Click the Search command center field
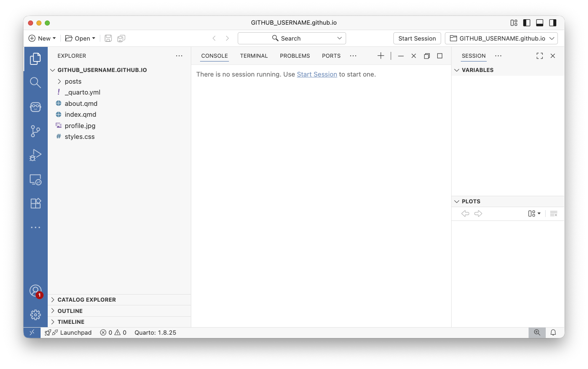 (291, 38)
